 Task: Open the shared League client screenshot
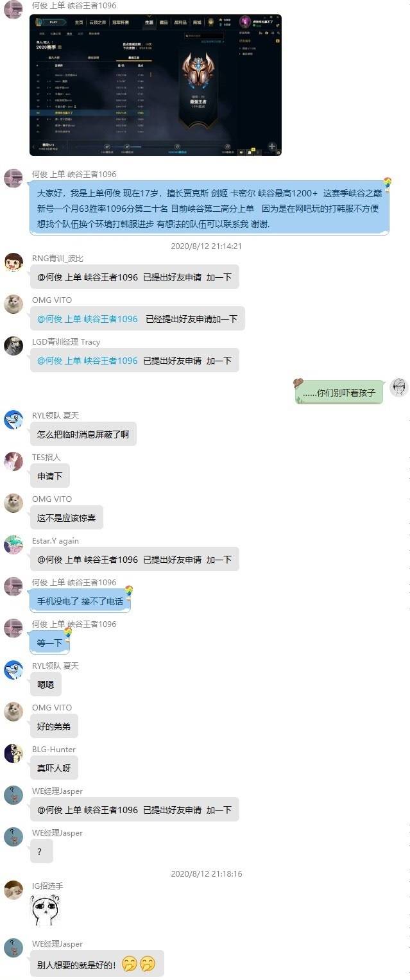(155, 85)
